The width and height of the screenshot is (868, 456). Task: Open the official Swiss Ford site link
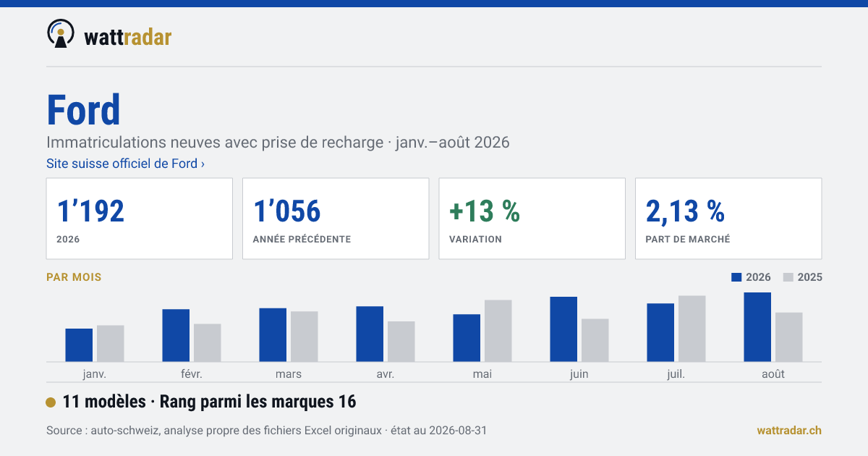pos(125,164)
